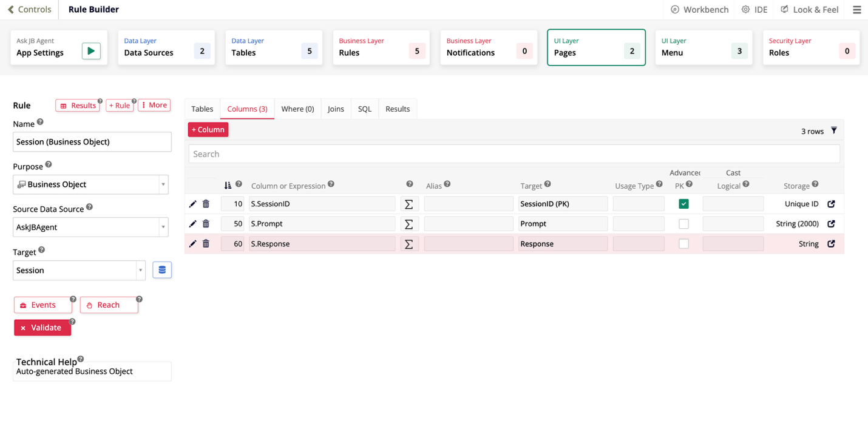Open the hamburger menu in top right

pos(856,10)
